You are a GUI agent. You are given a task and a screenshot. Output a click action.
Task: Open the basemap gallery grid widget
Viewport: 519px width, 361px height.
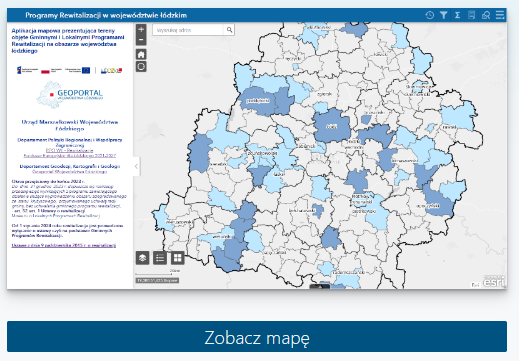(177, 258)
